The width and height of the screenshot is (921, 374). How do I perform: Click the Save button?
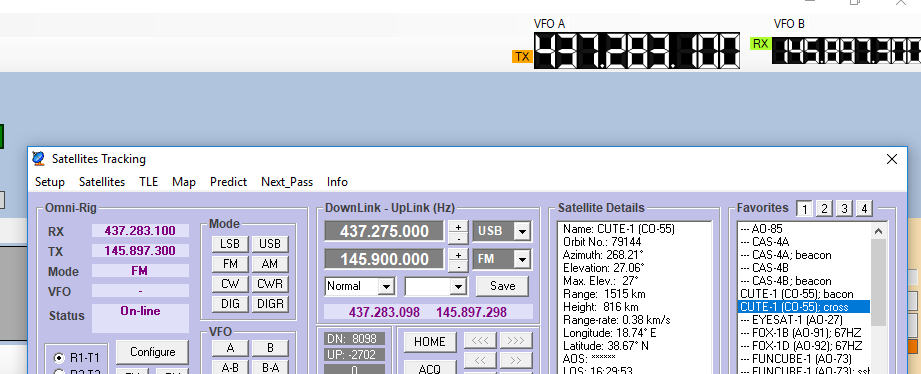[502, 286]
